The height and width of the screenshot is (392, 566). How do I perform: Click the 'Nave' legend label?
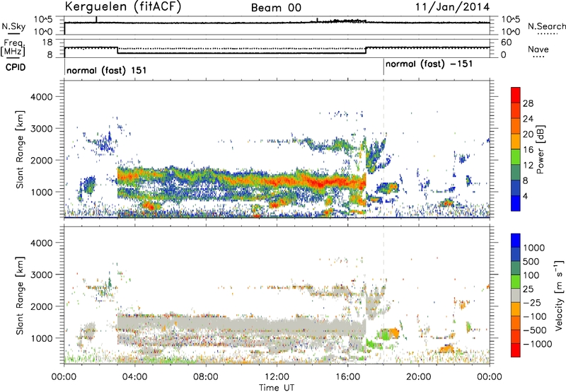click(538, 49)
